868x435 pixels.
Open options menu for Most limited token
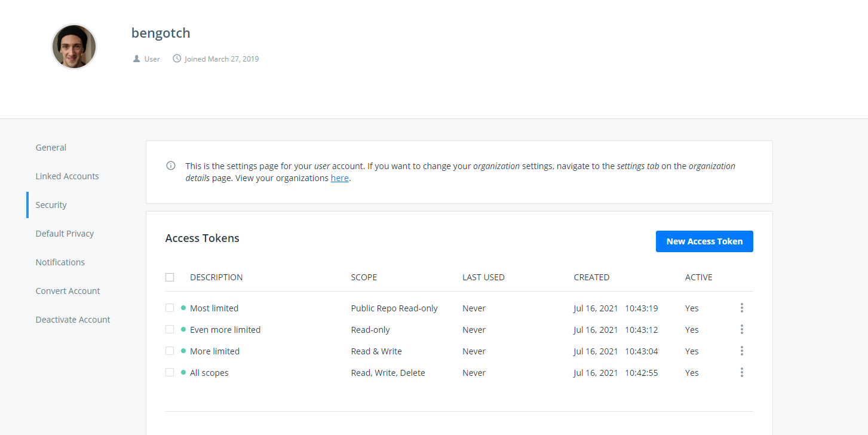click(741, 308)
